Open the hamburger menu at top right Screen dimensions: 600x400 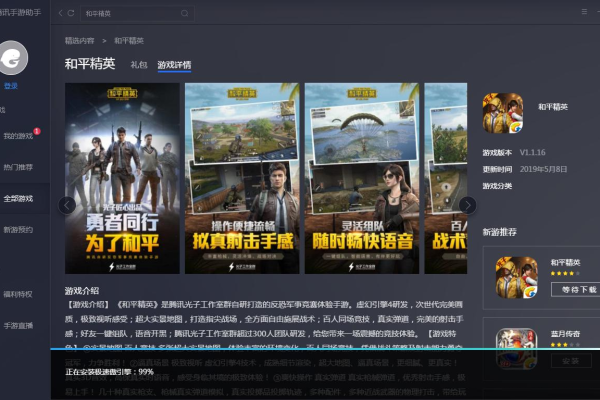tap(584, 12)
